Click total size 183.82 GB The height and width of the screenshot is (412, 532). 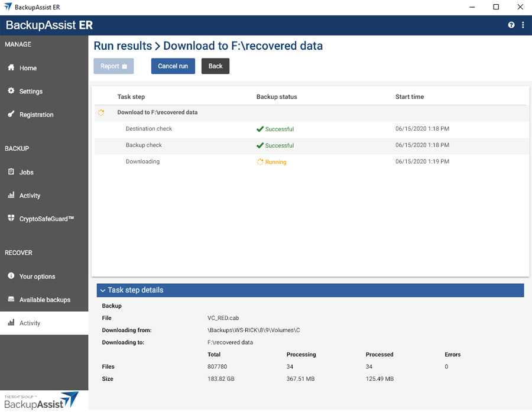221,379
